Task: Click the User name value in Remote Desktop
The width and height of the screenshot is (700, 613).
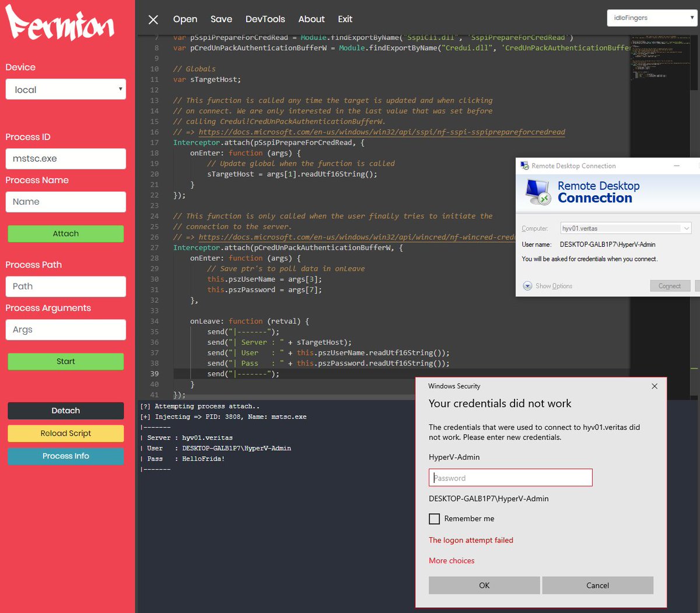Action: [x=608, y=244]
